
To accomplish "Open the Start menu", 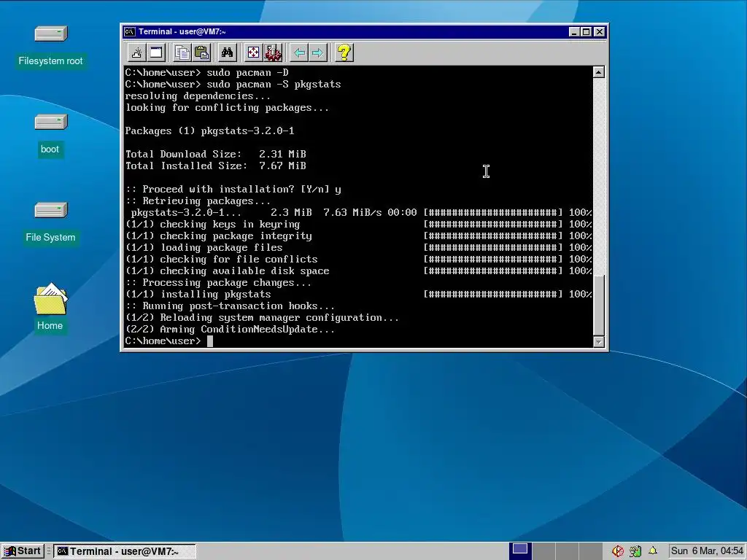I will [23, 551].
